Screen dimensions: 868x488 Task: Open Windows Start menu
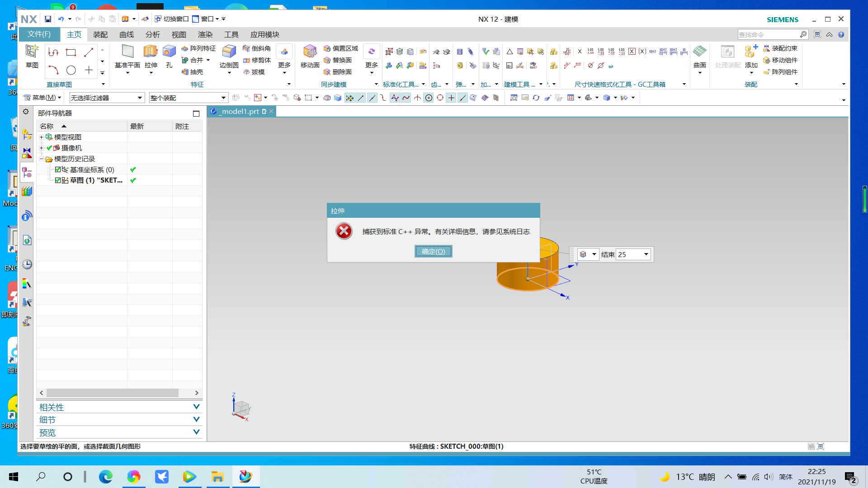tap(14, 477)
